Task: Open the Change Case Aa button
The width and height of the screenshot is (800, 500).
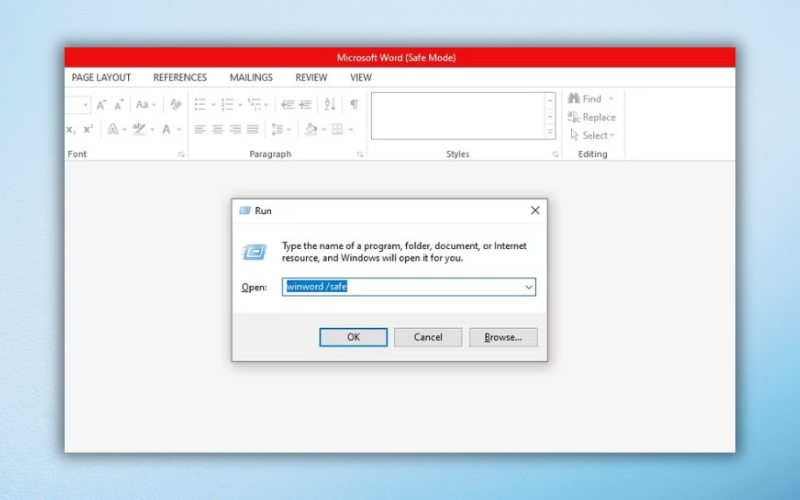Action: click(x=142, y=105)
